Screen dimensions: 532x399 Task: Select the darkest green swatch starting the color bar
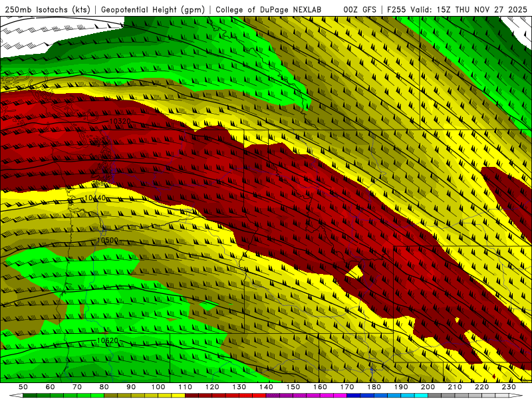click(x=30, y=396)
